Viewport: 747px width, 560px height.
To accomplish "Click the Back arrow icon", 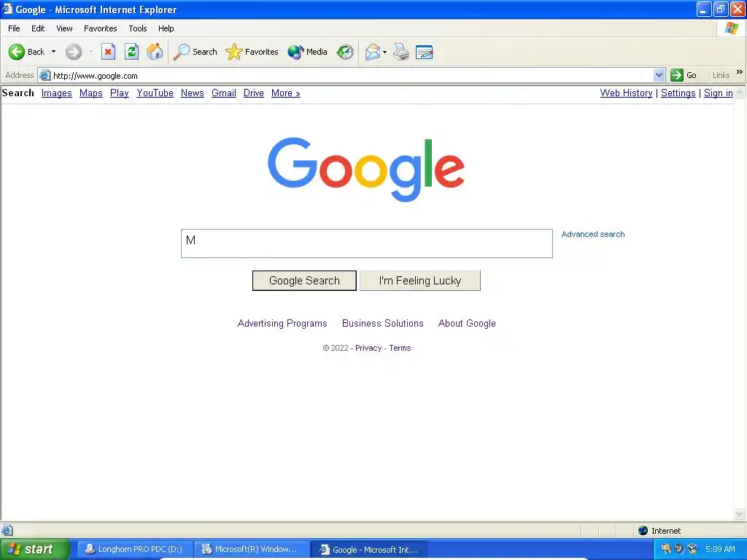I will coord(17,52).
